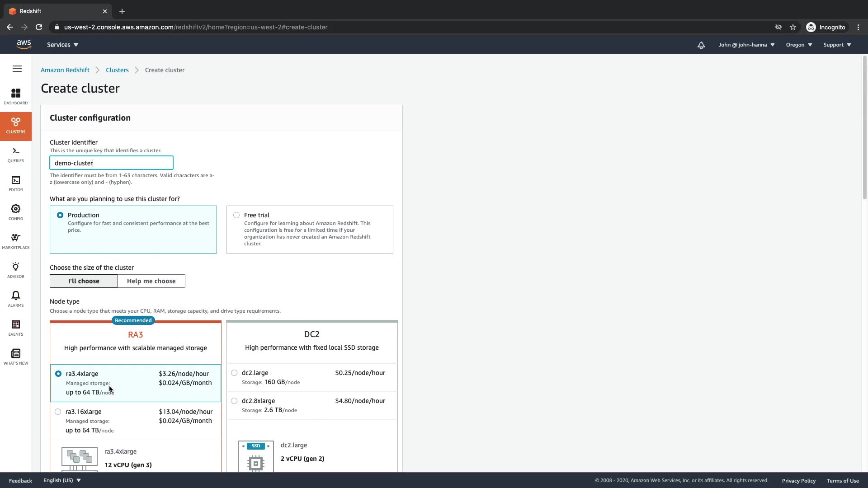Open the Editor sidebar icon
The height and width of the screenshot is (488, 868).
pos(16,183)
